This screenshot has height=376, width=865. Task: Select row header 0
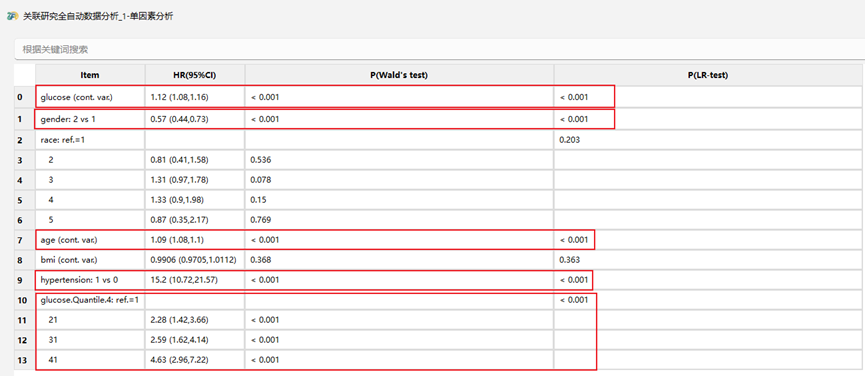tap(25, 97)
